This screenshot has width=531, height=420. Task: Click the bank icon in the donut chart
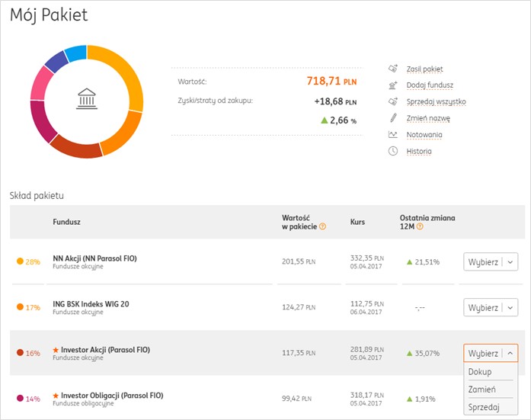click(87, 101)
